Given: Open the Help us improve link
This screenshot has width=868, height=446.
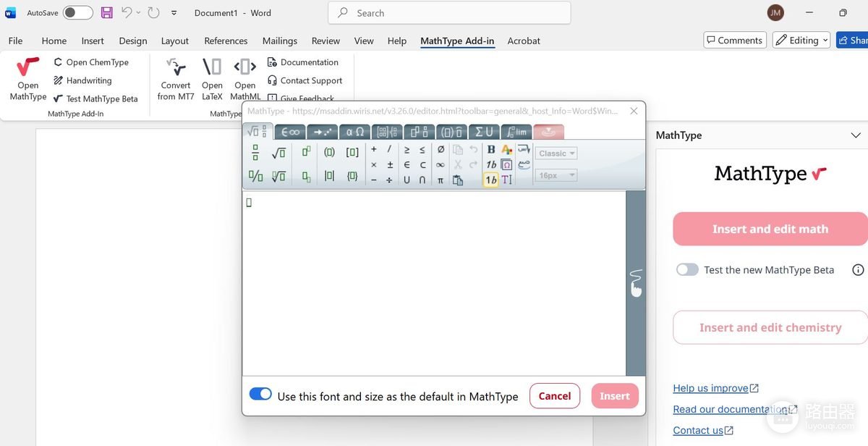Looking at the screenshot, I should 716,388.
